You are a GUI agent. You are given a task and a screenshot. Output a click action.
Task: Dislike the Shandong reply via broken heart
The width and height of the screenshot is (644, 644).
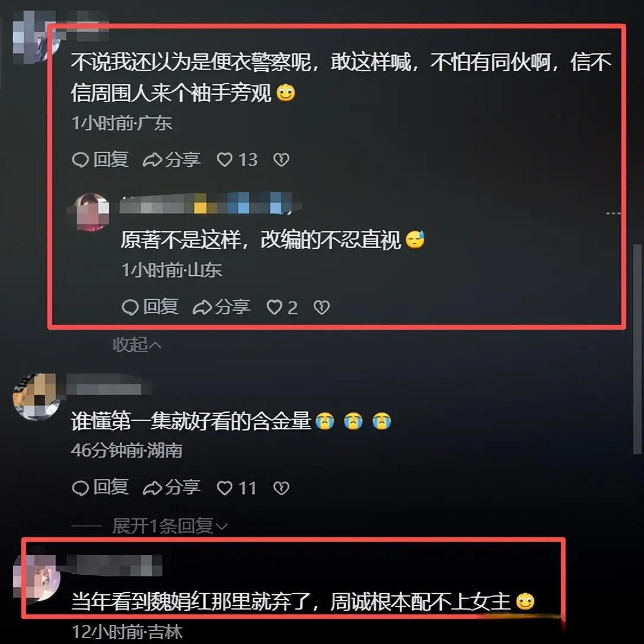(x=321, y=307)
